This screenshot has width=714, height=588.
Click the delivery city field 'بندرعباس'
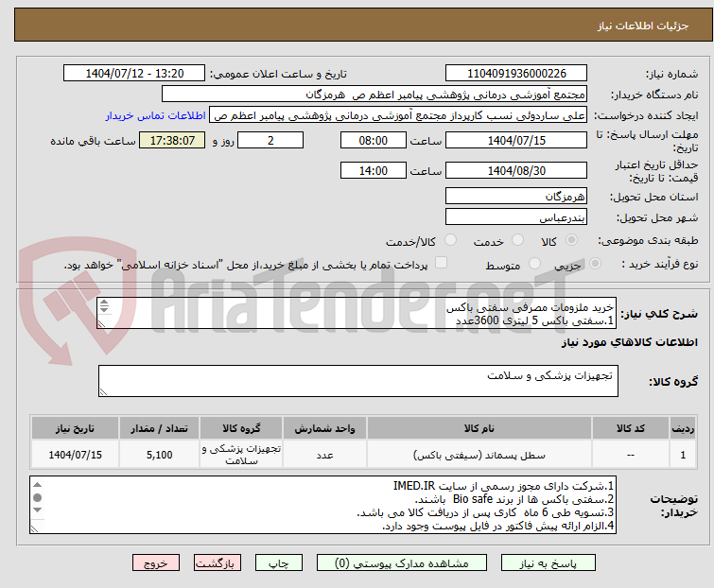point(516,217)
